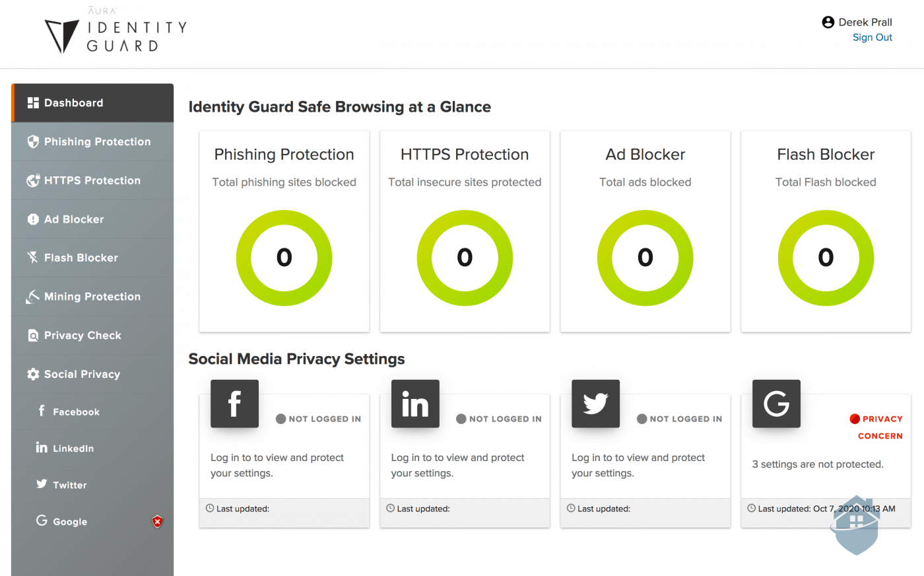The width and height of the screenshot is (924, 576).
Task: Click the red alert badge next to Google
Action: pyautogui.click(x=157, y=522)
